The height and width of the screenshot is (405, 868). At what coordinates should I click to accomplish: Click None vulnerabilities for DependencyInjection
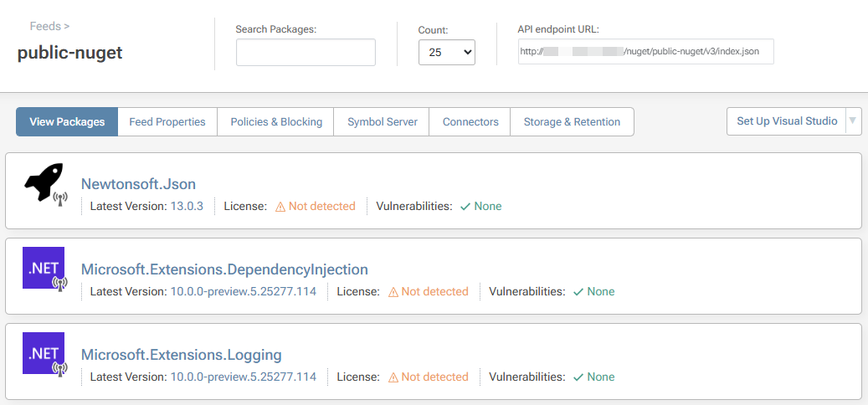coord(601,291)
